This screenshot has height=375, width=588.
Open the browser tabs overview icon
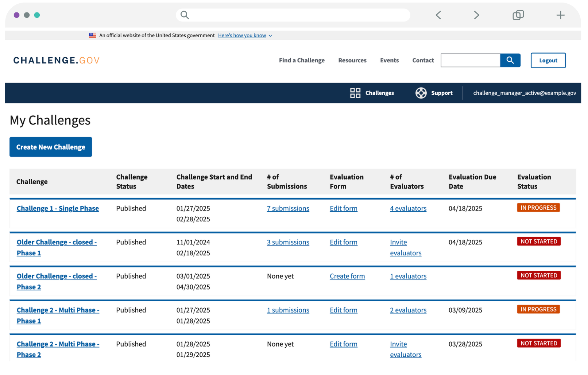518,15
